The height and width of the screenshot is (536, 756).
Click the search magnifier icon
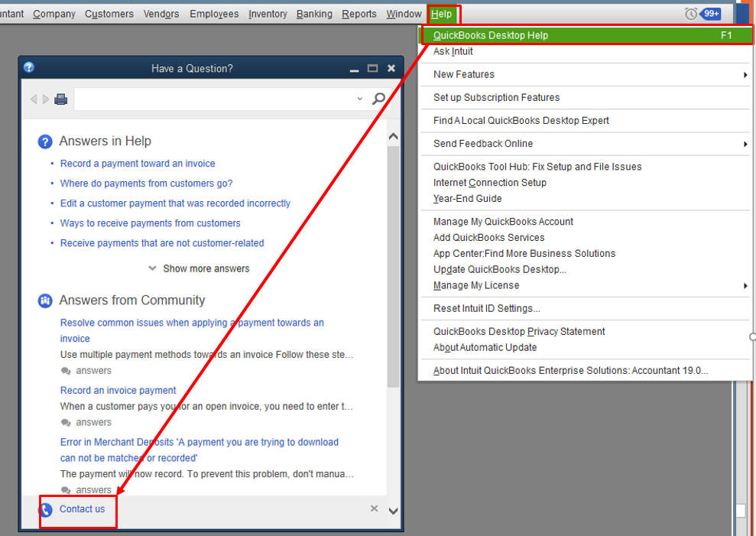pyautogui.click(x=378, y=99)
